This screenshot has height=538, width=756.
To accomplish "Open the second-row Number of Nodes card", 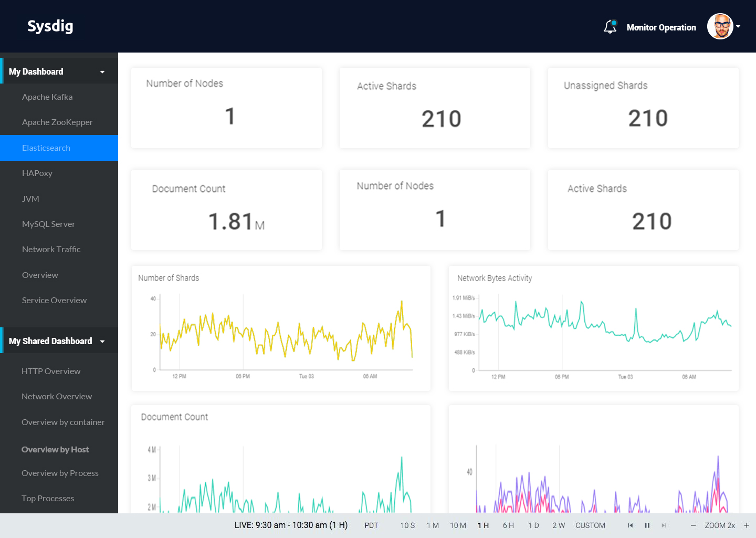I will click(x=435, y=210).
